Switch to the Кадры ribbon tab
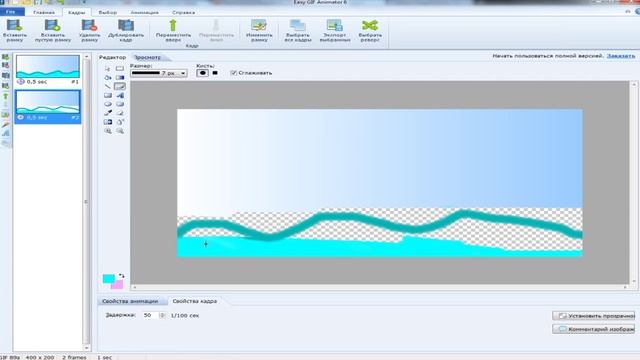The image size is (640, 360). tap(76, 12)
